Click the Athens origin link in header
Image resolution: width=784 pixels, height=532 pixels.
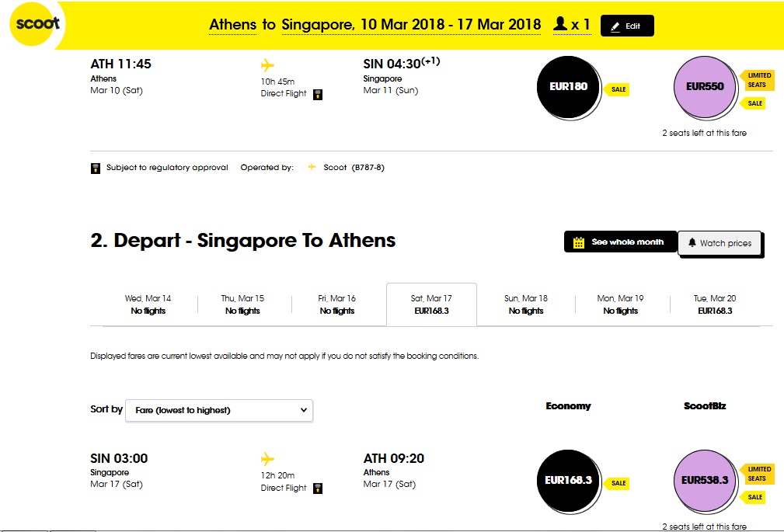tap(233, 25)
